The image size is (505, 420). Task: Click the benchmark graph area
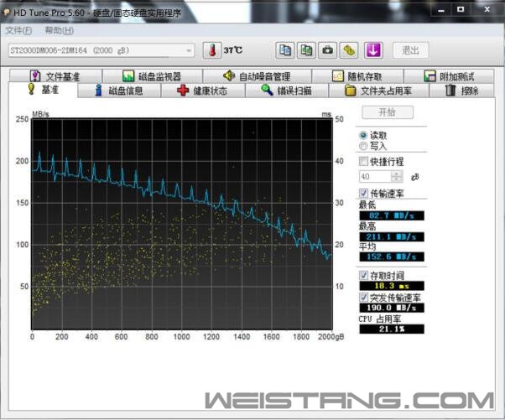182,224
